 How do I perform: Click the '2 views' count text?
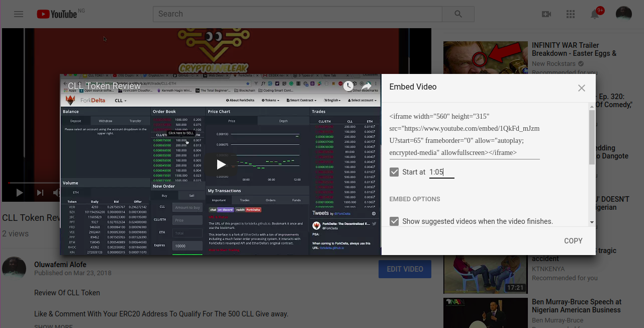click(15, 233)
